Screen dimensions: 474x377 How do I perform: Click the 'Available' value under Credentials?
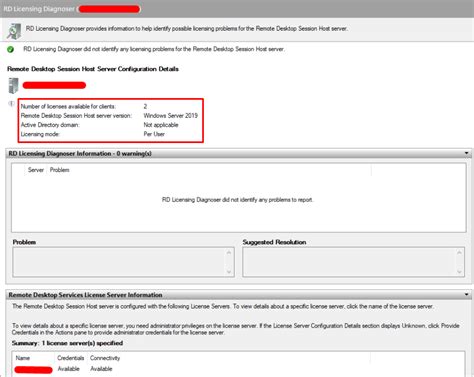[69, 369]
